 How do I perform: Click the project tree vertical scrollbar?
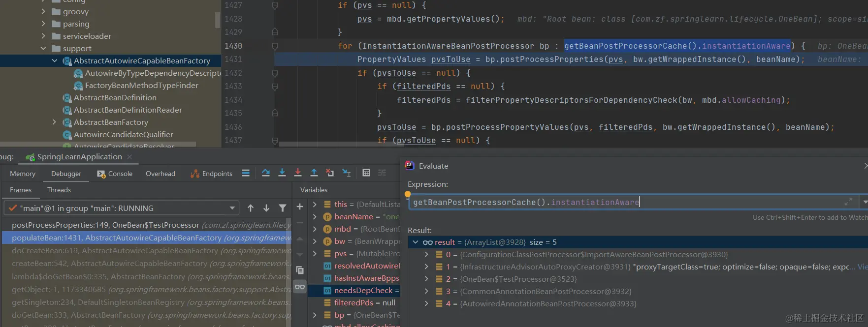click(x=217, y=20)
